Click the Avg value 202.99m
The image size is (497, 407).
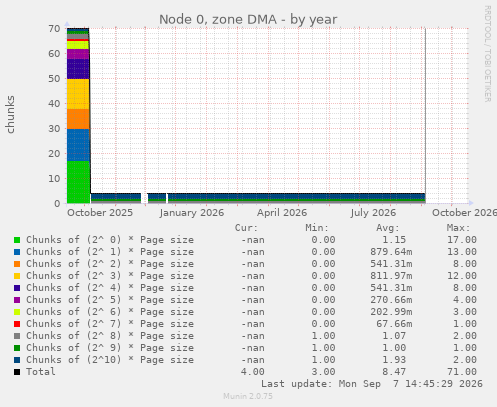pyautogui.click(x=391, y=312)
